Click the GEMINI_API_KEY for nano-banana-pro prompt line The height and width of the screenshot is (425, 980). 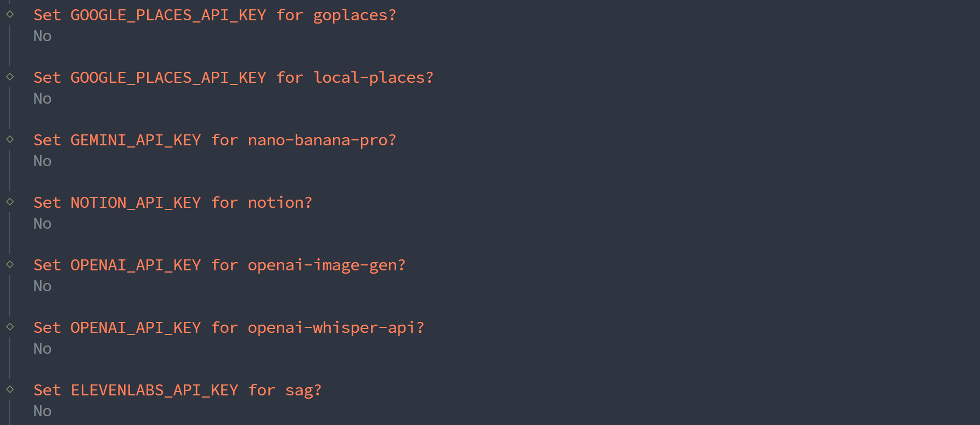(215, 140)
